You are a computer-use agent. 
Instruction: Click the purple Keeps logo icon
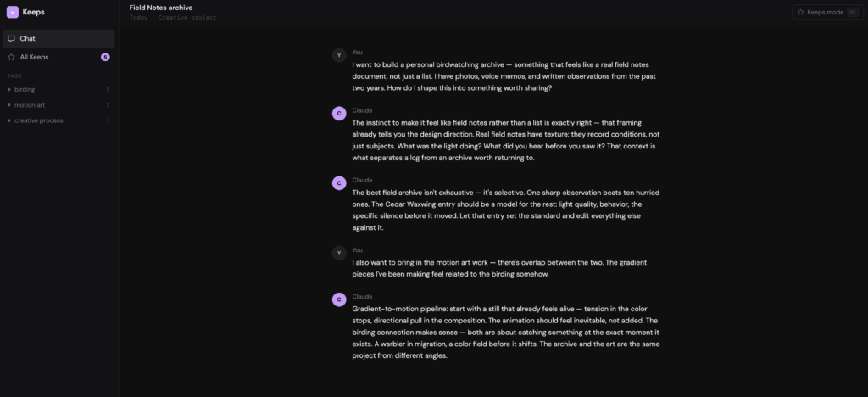coord(12,12)
